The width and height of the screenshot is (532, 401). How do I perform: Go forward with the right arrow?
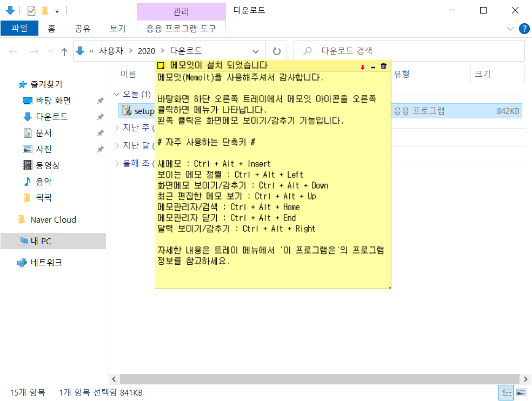[x=34, y=51]
